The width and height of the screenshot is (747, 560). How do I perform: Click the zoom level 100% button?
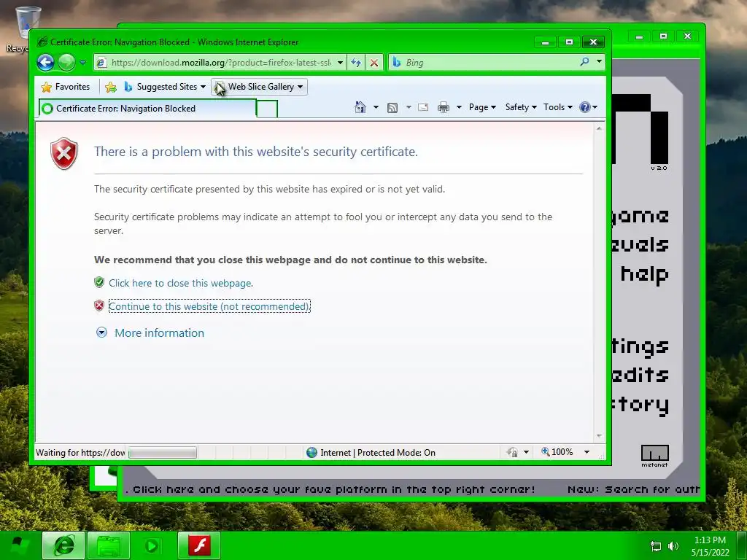557,452
